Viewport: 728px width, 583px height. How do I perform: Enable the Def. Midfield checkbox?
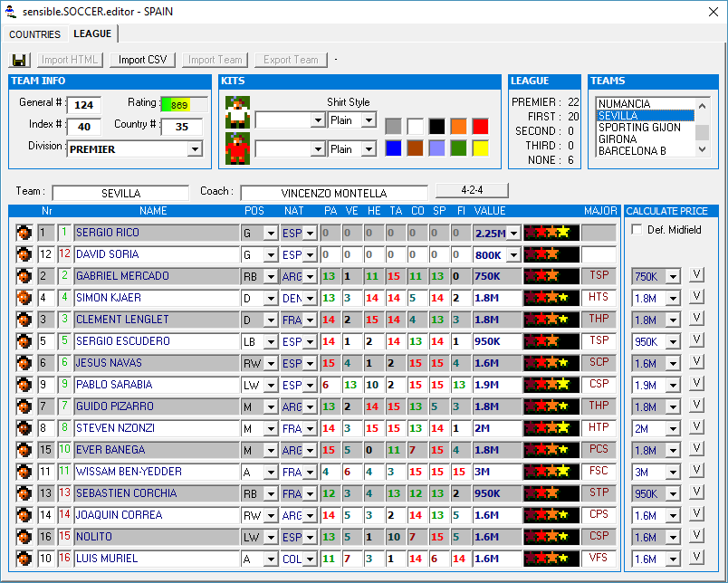point(636,230)
